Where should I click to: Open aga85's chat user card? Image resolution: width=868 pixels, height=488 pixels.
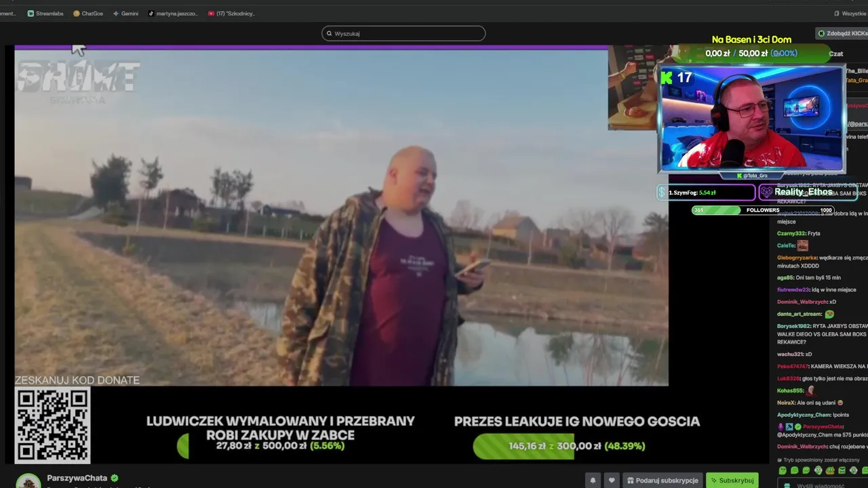(785, 278)
